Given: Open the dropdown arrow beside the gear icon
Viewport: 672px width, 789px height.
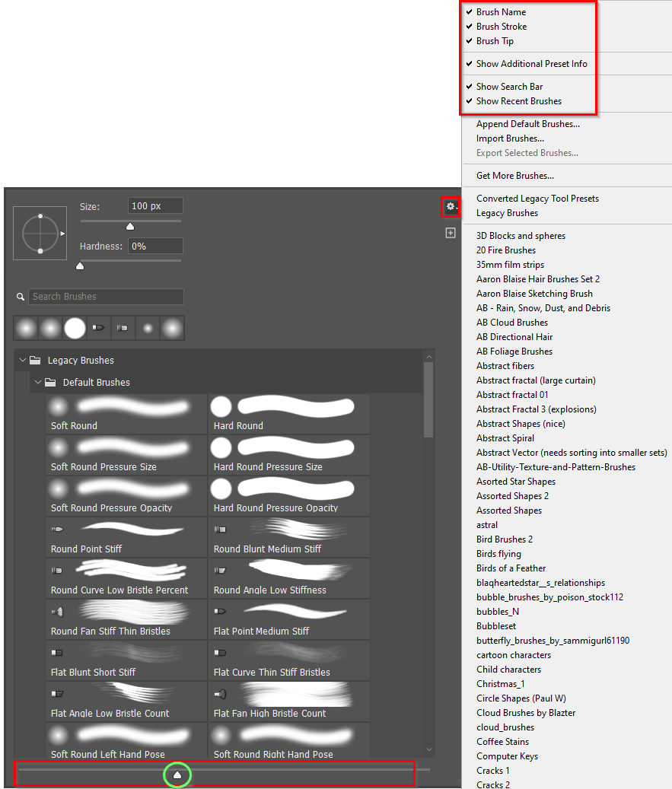Looking at the screenshot, I should [456, 208].
